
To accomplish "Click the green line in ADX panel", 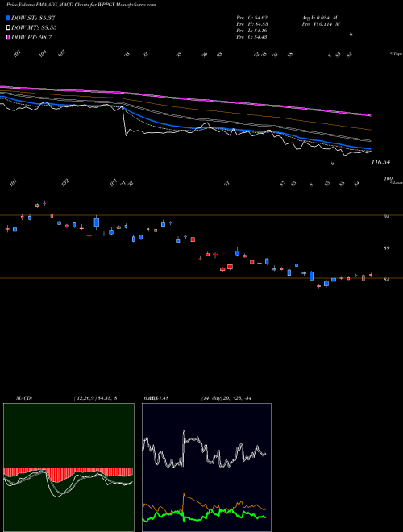I will (x=204, y=516).
